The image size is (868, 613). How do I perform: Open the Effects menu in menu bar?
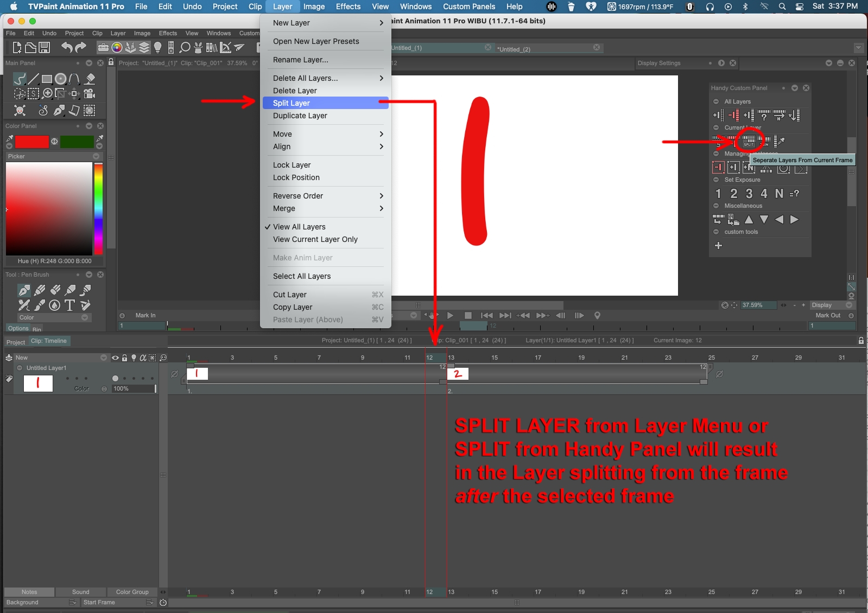click(348, 7)
